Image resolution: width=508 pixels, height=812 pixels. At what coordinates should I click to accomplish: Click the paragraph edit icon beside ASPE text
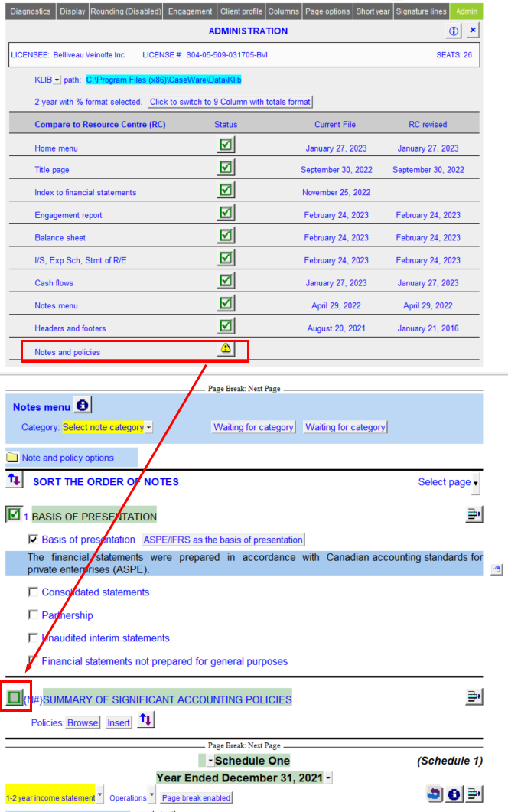point(497,569)
